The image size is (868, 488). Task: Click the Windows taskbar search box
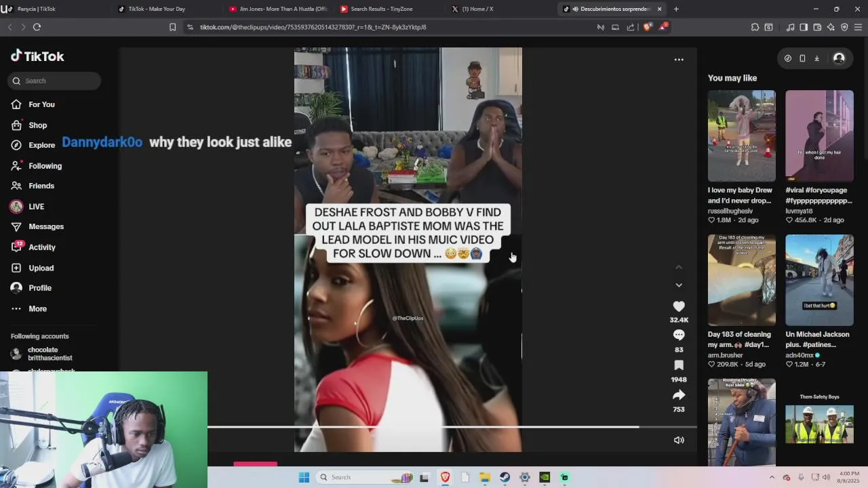365,477
